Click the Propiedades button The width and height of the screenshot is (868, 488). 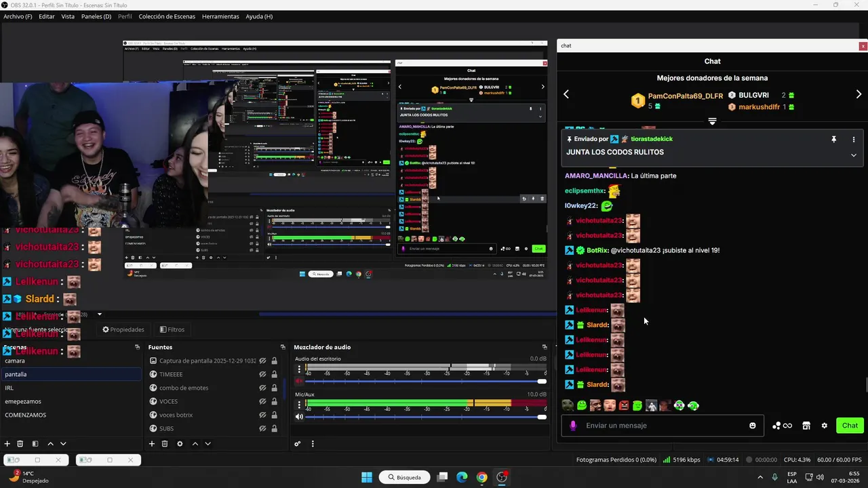click(123, 329)
